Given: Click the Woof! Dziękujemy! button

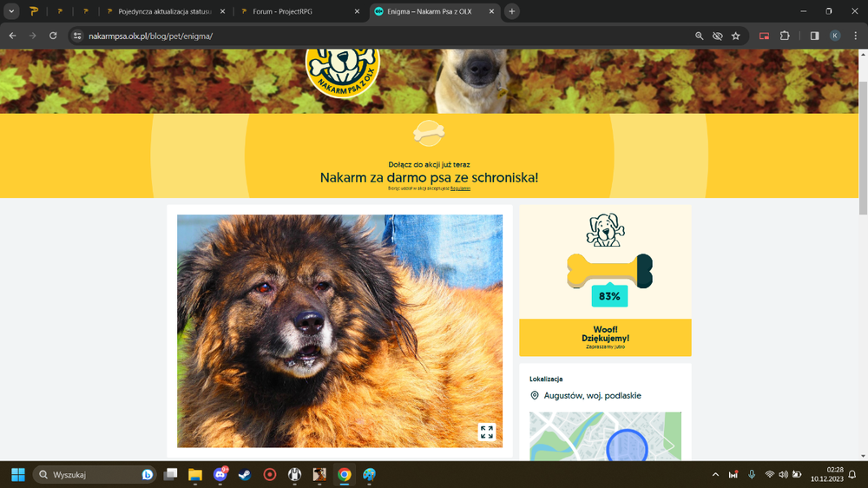Looking at the screenshot, I should [x=605, y=337].
